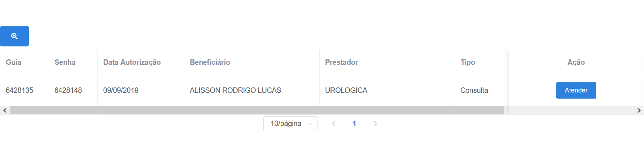Go to the previous page arrow
Viewport: 644px width, 145px height.
[x=333, y=123]
